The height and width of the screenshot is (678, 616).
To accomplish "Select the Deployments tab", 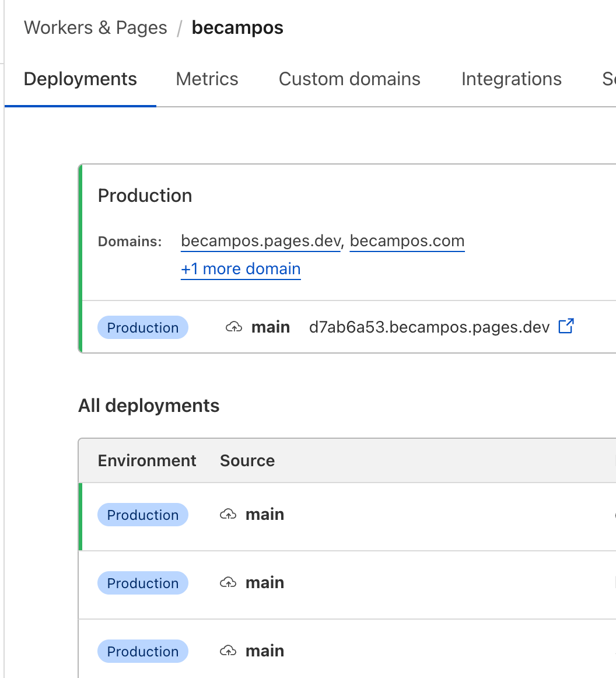I will coord(80,79).
